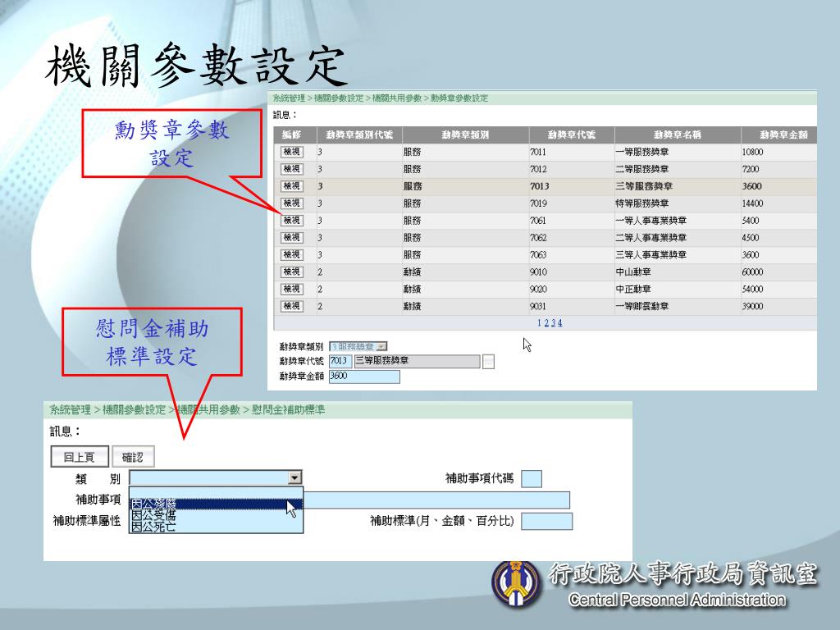
Task: Click the 補助事項代碼 input field
Action: tap(532, 478)
